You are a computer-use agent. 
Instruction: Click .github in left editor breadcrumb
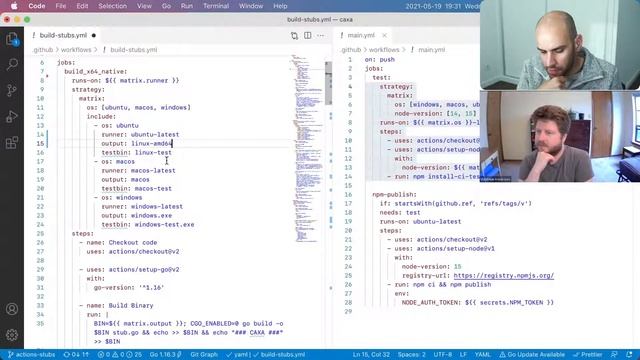pos(42,50)
